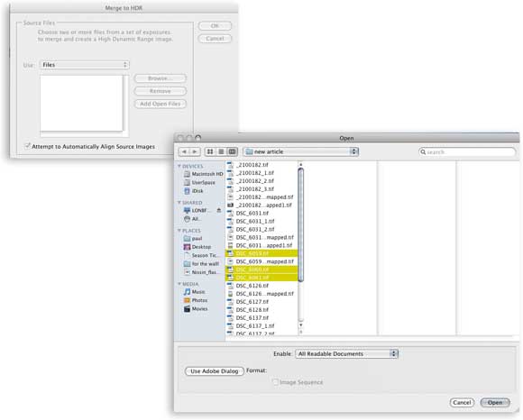Select file DSC_6031_2.tif
Screen dimensions: 523x420
pyautogui.click(x=261, y=229)
